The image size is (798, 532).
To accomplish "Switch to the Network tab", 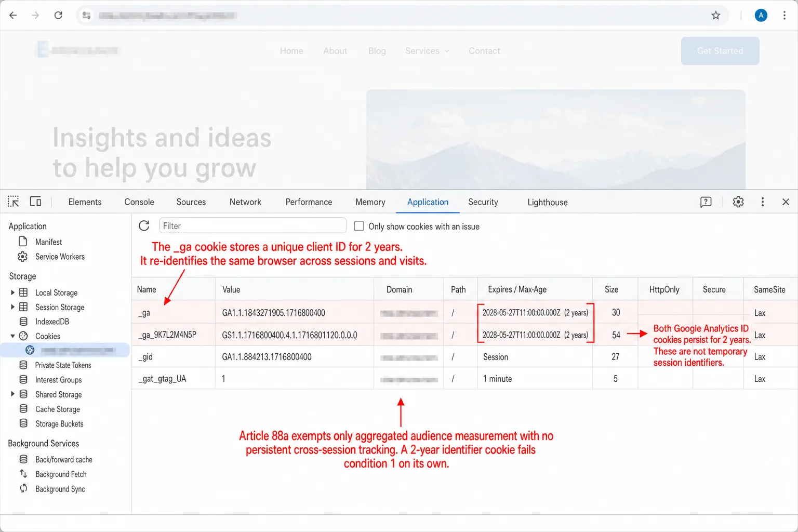I will pyautogui.click(x=245, y=202).
